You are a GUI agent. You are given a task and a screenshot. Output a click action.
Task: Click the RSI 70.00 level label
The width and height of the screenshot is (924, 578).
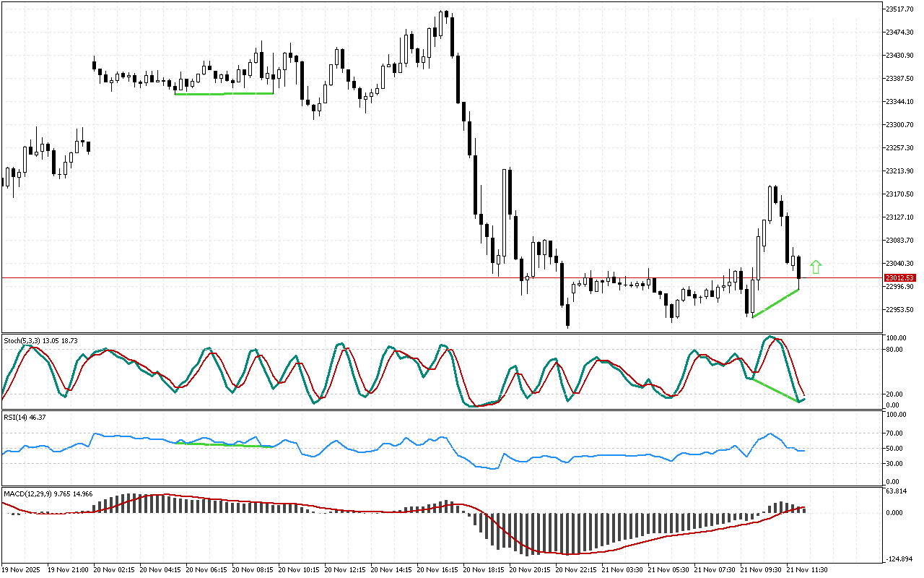[x=897, y=433]
